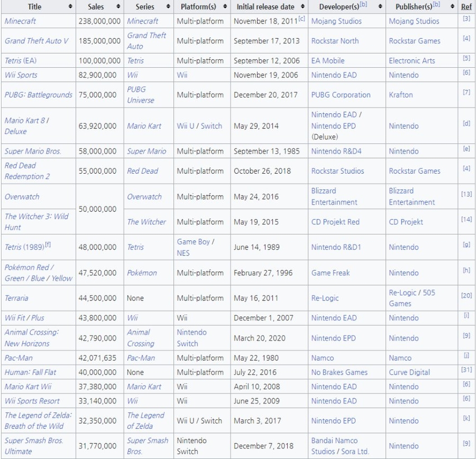The width and height of the screenshot is (476, 459).
Task: Sort table by Sales column arrows
Action: (118, 6)
